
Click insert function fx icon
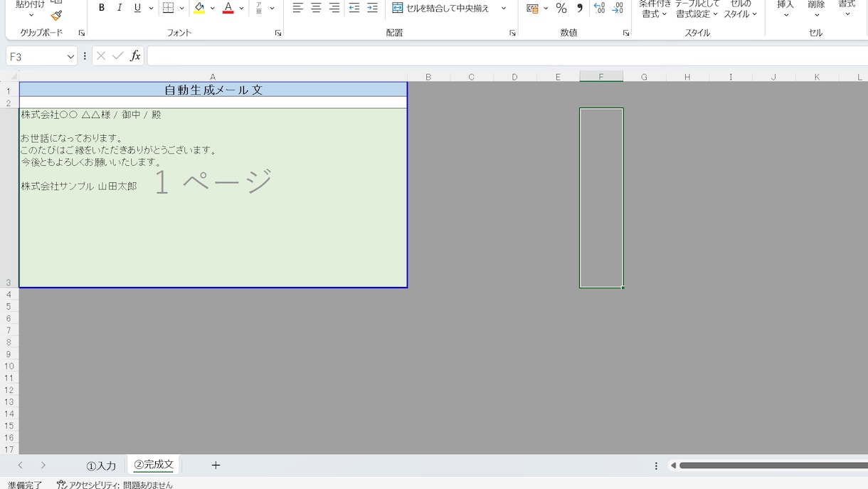coord(135,56)
